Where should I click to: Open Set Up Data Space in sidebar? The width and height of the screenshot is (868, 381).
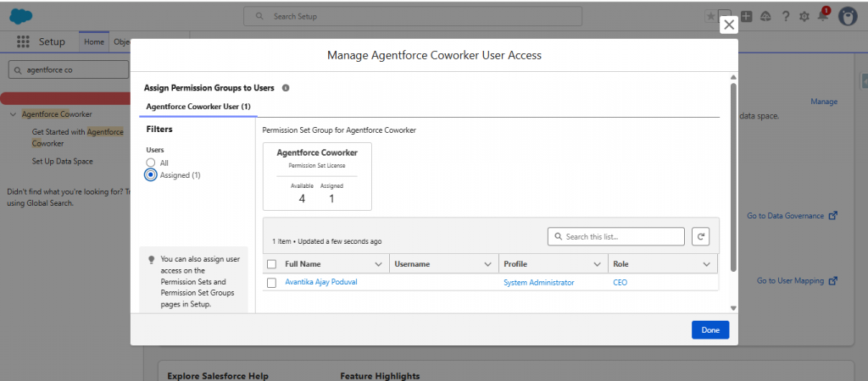pyautogui.click(x=63, y=162)
